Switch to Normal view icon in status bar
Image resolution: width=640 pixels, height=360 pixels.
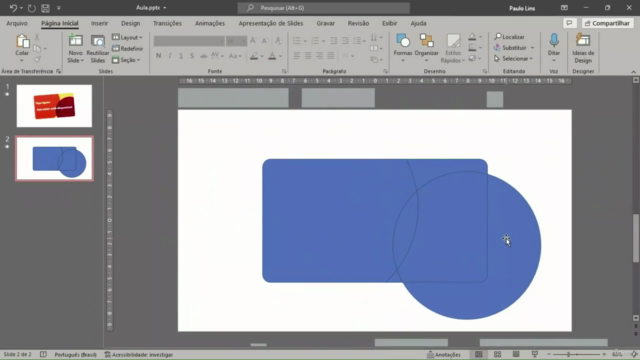pos(478,354)
